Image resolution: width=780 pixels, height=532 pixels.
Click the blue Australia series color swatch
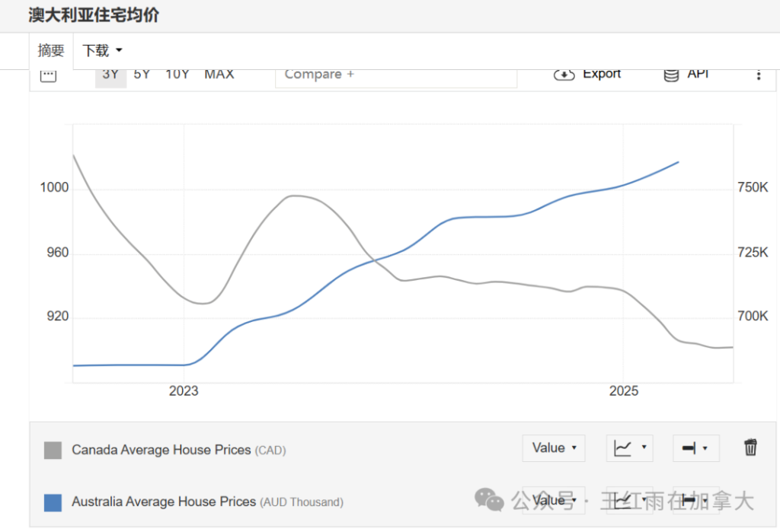(x=53, y=502)
